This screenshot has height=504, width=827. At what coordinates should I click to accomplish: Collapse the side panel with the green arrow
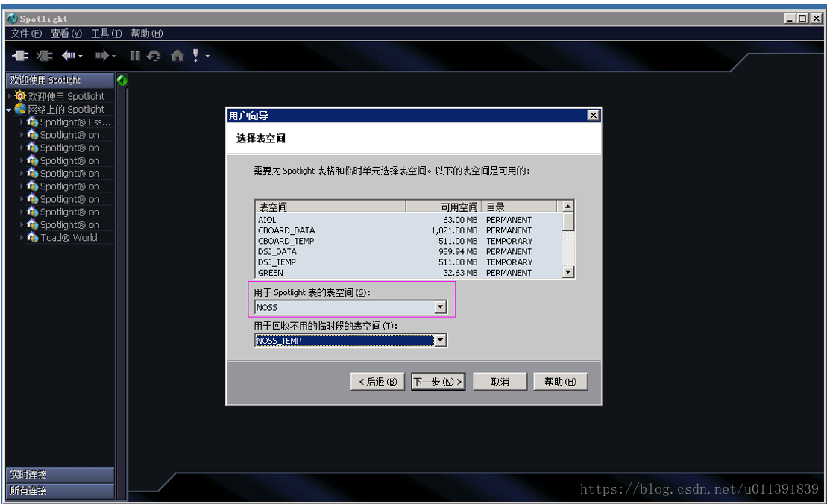point(122,80)
